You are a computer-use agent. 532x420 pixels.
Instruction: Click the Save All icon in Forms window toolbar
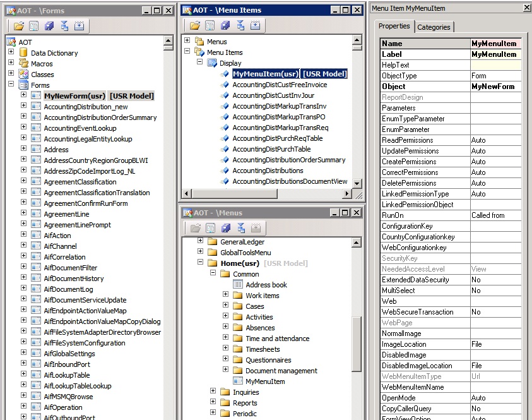(49, 26)
